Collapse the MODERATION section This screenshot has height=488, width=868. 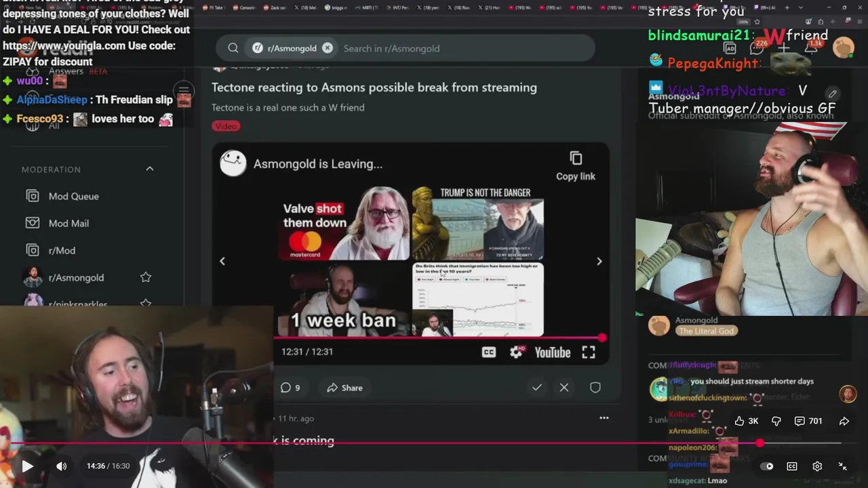(150, 169)
